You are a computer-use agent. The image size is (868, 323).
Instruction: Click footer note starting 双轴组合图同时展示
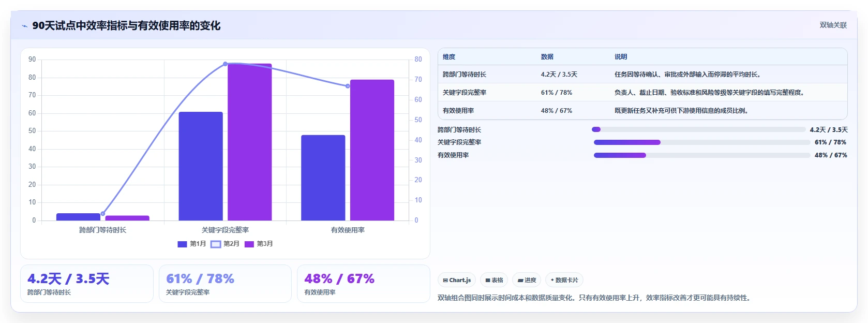(594, 298)
